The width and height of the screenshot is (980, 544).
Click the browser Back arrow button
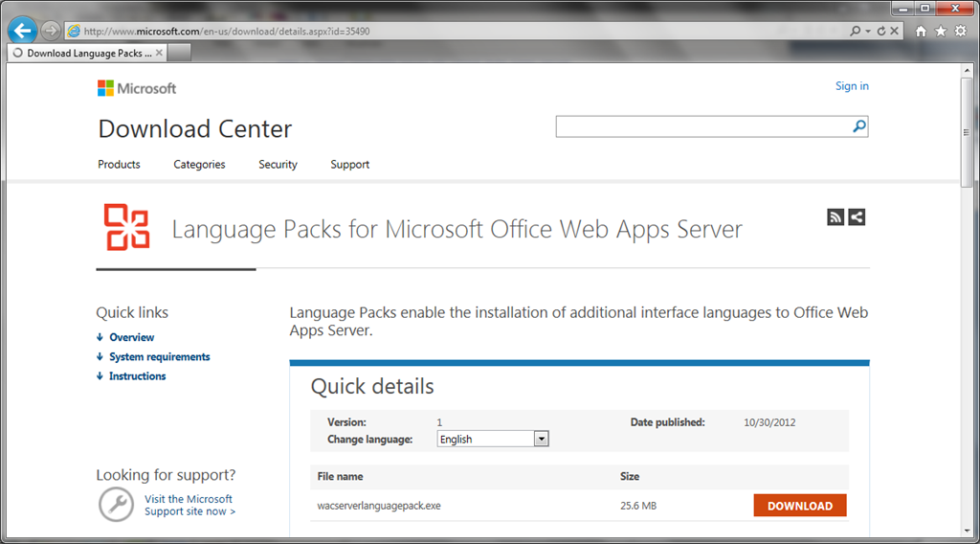[x=22, y=31]
